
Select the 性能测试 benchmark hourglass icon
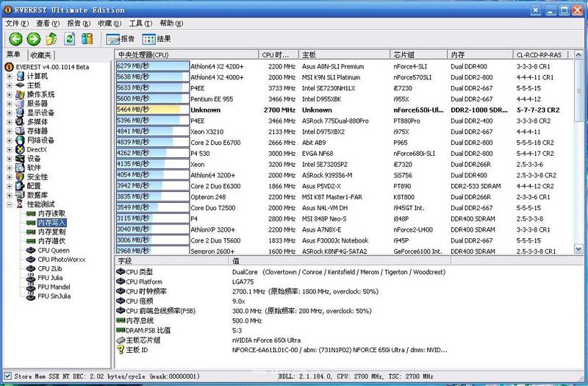pos(20,204)
